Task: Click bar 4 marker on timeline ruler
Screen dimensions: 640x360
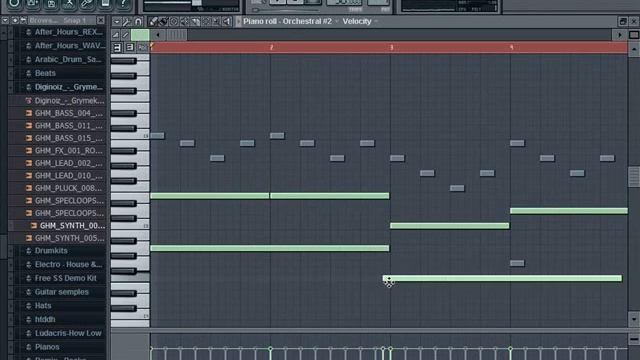Action: [511, 47]
